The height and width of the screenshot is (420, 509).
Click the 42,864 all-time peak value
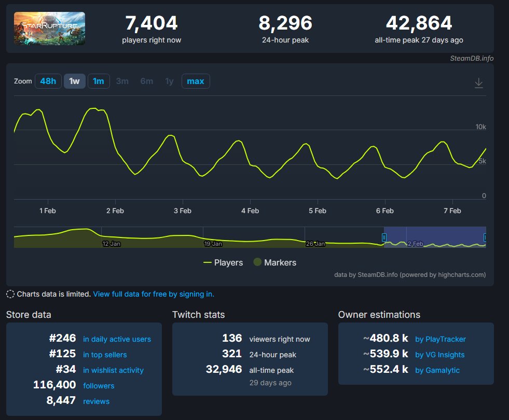(419, 23)
